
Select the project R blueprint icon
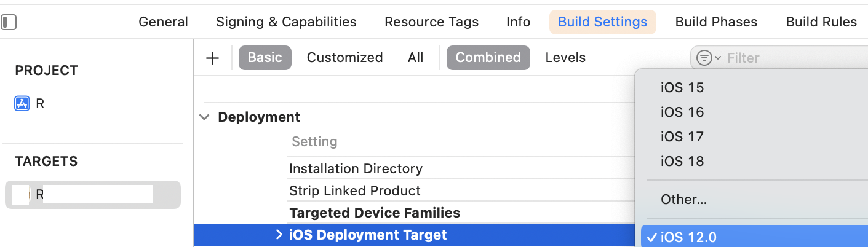pos(22,104)
